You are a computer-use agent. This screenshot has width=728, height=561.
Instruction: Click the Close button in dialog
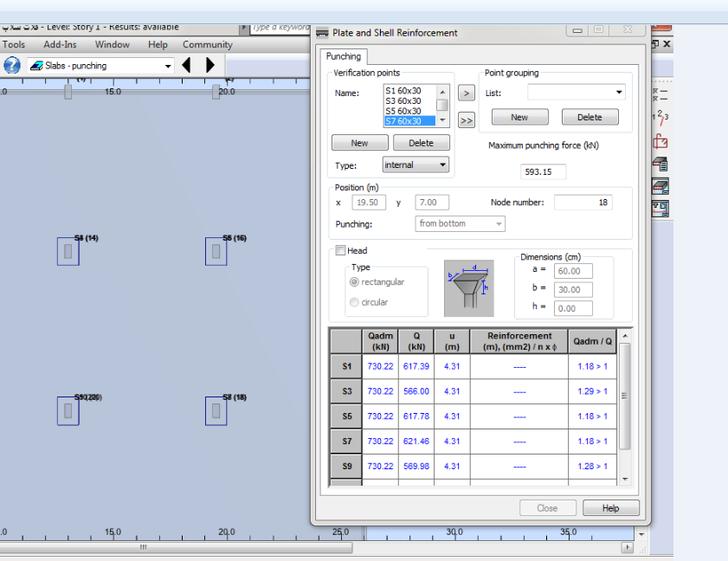click(547, 508)
